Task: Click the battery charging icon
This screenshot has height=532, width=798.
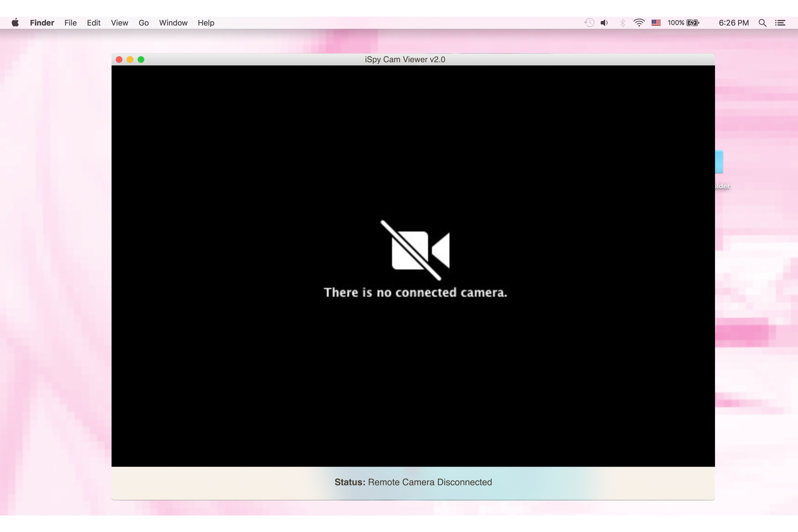Action: [693, 23]
